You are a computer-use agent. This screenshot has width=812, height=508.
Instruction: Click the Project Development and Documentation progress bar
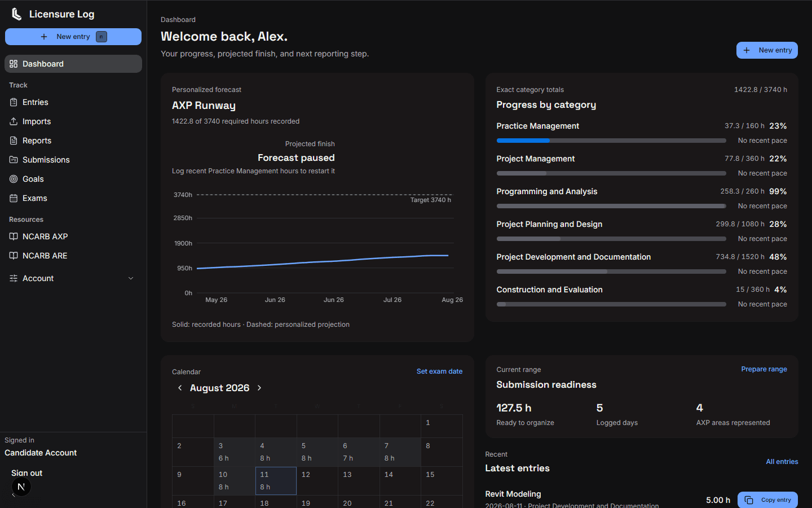point(611,271)
